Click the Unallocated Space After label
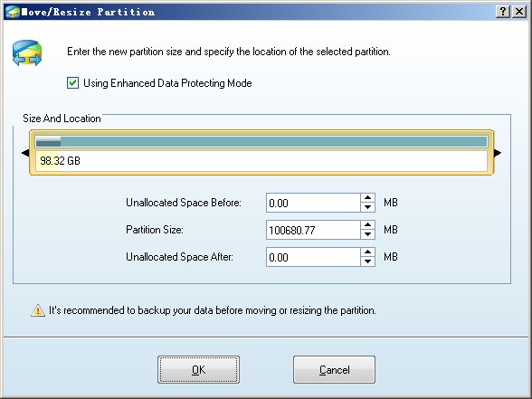 tap(179, 257)
